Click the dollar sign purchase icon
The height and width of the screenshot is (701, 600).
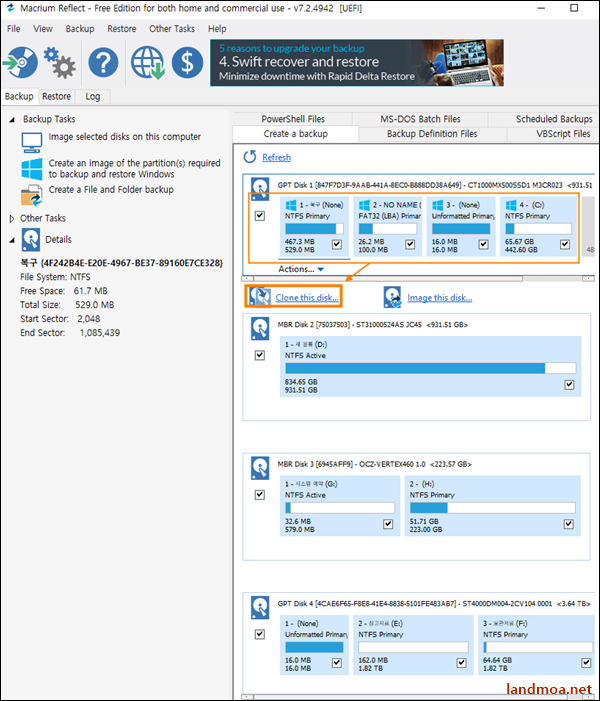click(x=187, y=63)
